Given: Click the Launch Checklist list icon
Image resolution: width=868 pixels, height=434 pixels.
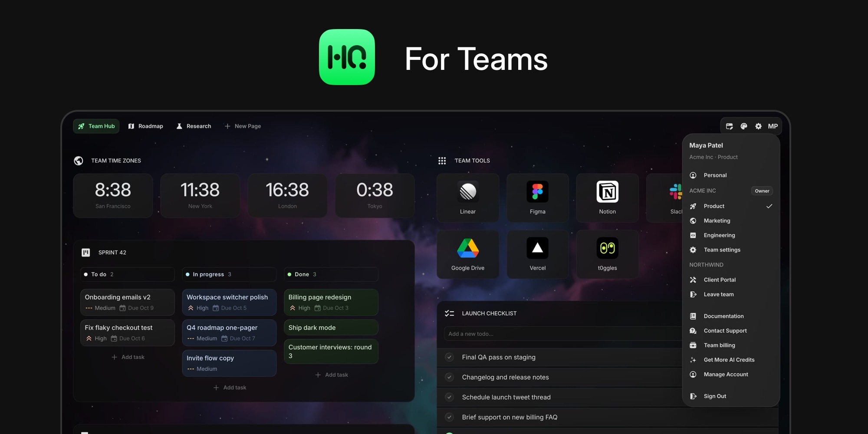Looking at the screenshot, I should pos(449,313).
